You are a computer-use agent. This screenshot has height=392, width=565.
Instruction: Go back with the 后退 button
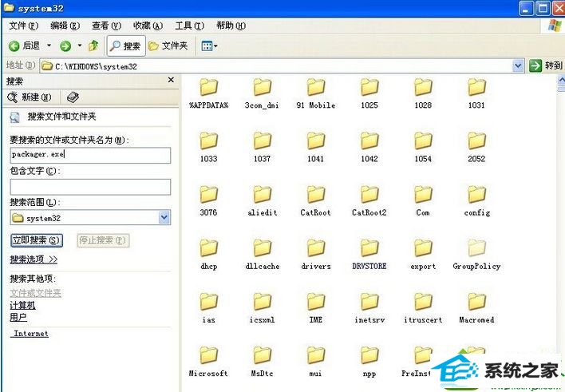coord(24,46)
